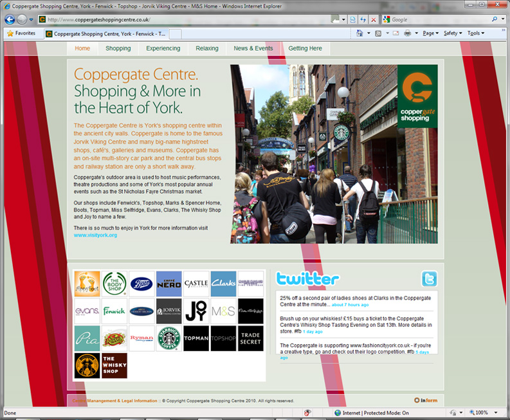
Task: Expand the Print dropdown arrow
Action: [x=416, y=33]
